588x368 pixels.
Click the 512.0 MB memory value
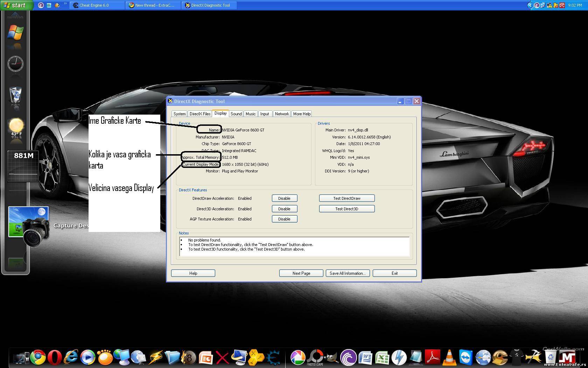point(230,157)
